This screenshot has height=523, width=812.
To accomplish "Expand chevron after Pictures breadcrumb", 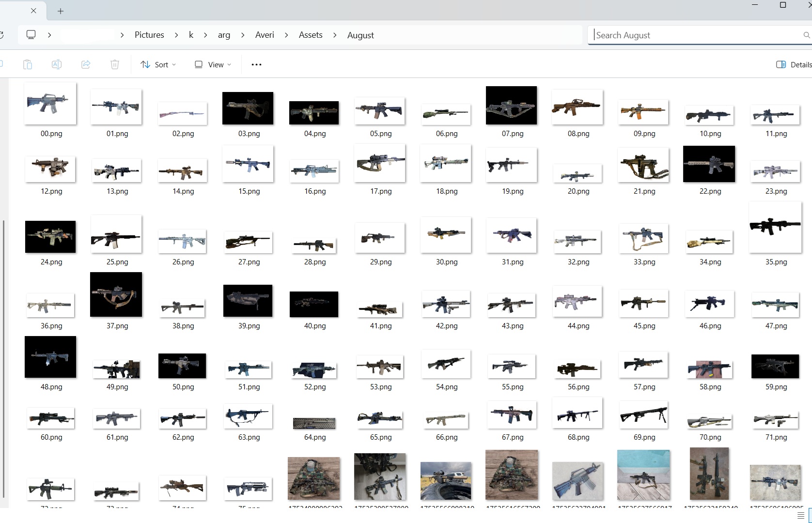I will [176, 35].
